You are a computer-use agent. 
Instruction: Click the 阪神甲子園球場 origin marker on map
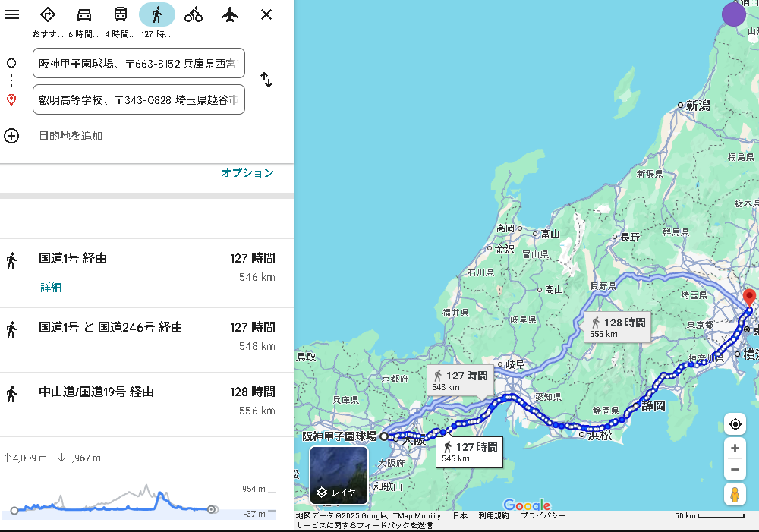384,436
